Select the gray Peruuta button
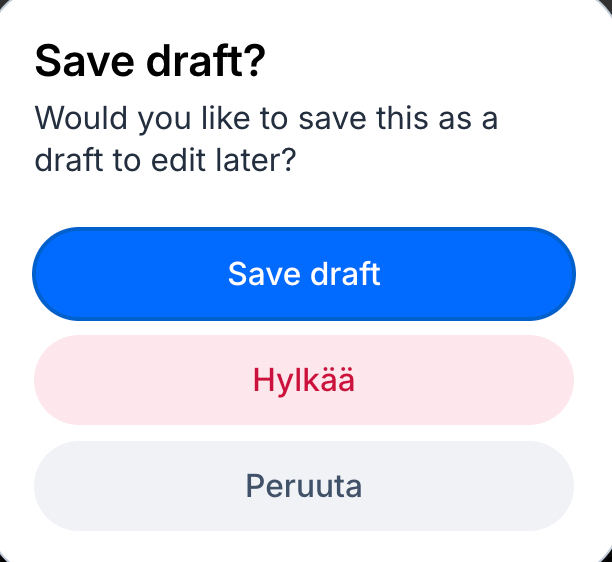The image size is (612, 562). (304, 486)
